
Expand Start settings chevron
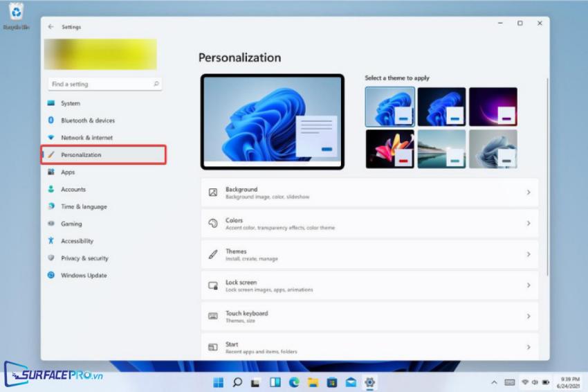[529, 347]
